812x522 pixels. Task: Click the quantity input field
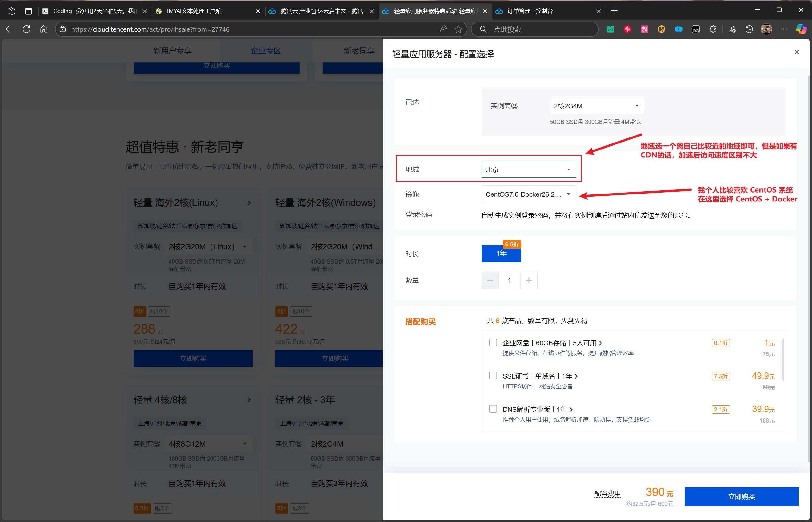[509, 280]
